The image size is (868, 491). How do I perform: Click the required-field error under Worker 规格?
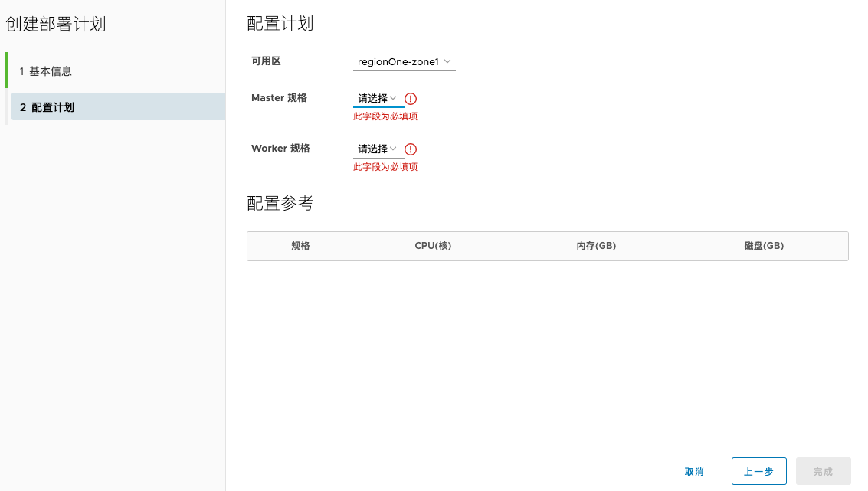pos(385,167)
